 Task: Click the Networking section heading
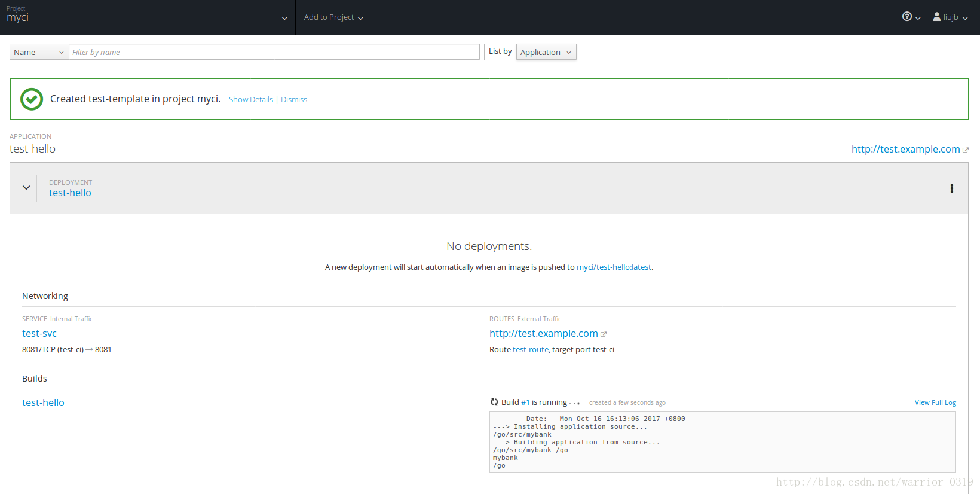[45, 296]
